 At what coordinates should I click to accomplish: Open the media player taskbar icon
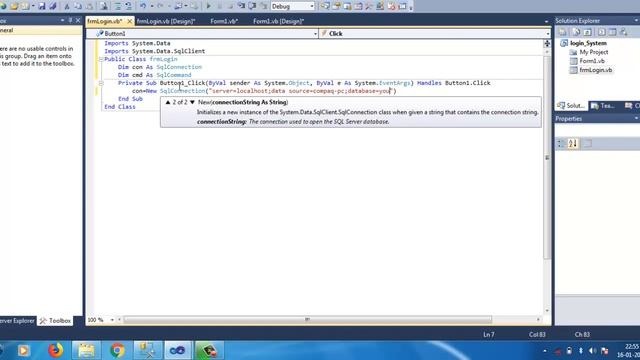(x=24, y=351)
